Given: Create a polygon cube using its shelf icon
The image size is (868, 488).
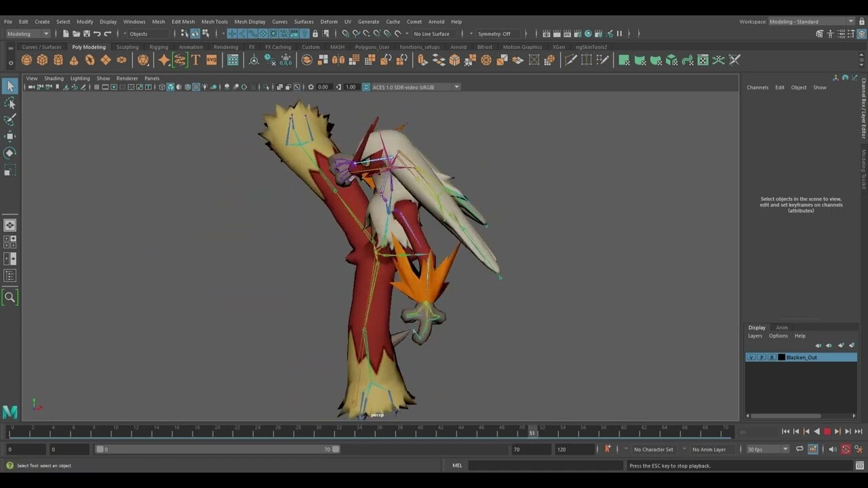Looking at the screenshot, I should (x=43, y=60).
